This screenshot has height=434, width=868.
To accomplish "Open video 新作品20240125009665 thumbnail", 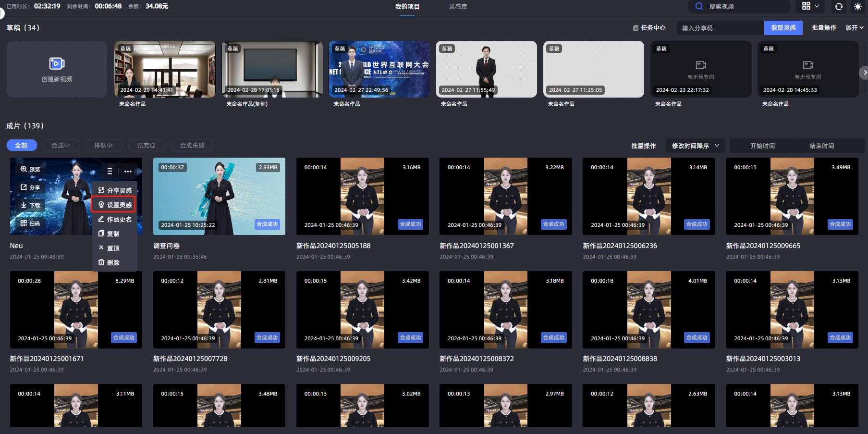I will (x=792, y=196).
